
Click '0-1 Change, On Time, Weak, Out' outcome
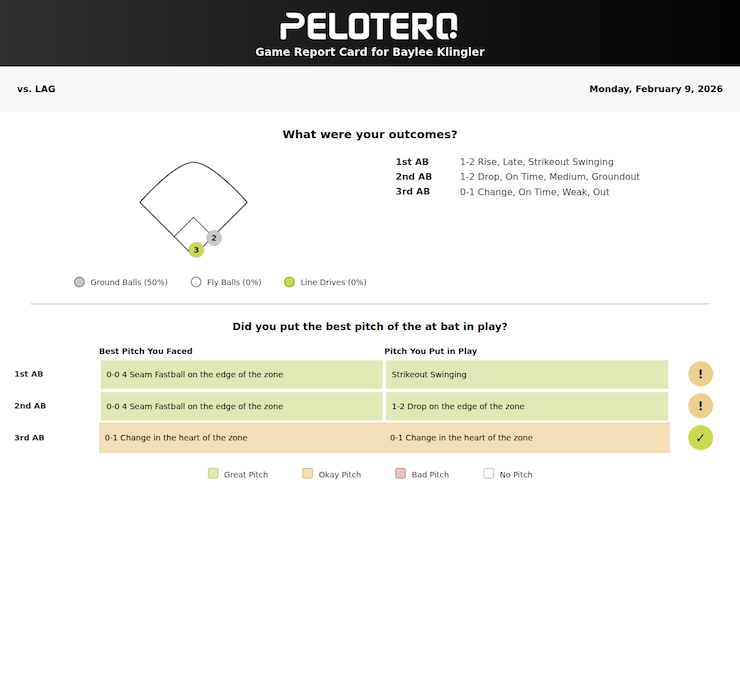tap(535, 192)
